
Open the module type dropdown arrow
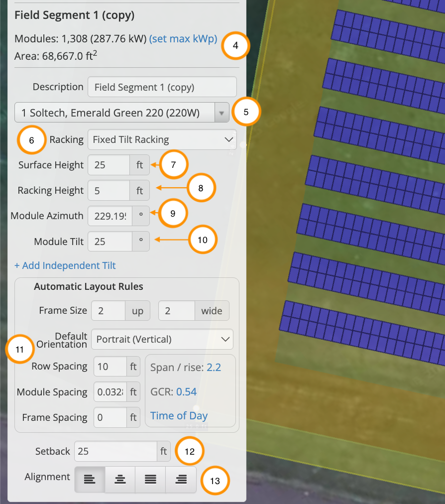click(222, 113)
